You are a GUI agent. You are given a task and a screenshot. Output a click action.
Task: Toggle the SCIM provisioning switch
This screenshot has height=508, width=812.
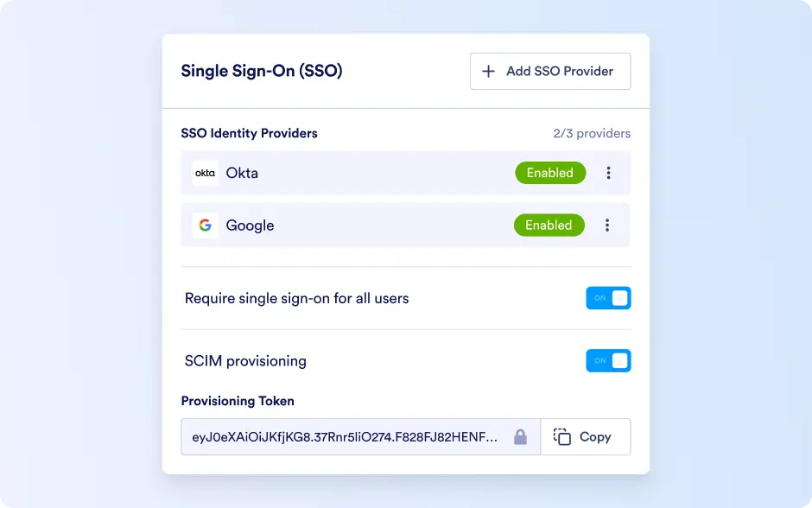pos(608,361)
